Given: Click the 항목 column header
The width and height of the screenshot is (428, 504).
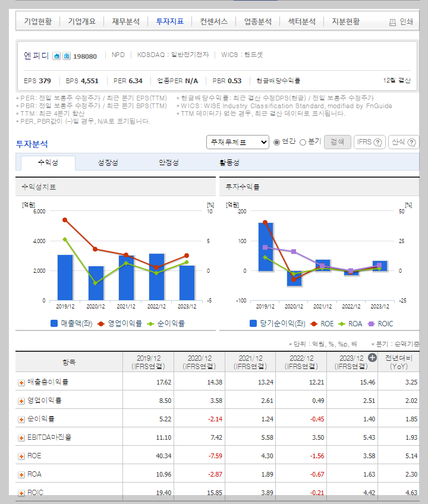Looking at the screenshot, I should (x=69, y=363).
